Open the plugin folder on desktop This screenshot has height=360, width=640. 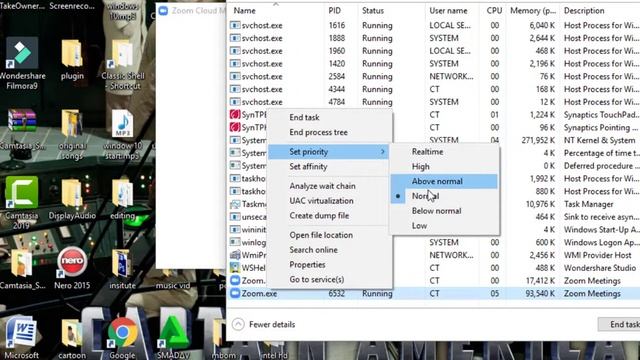[72, 53]
